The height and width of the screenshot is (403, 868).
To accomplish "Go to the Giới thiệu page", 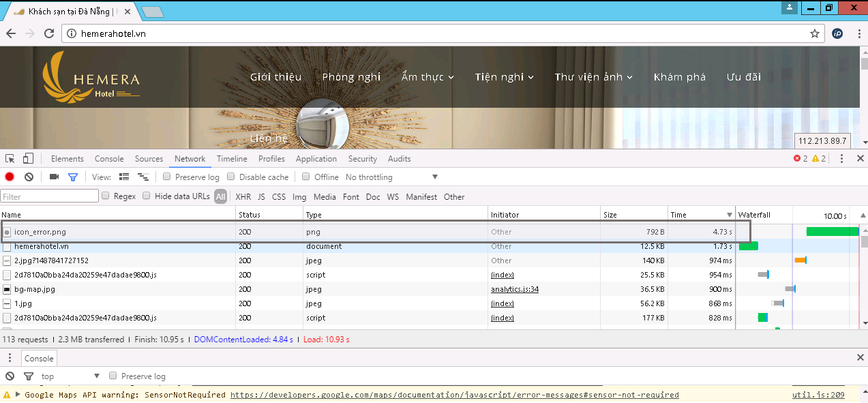I will pyautogui.click(x=275, y=77).
